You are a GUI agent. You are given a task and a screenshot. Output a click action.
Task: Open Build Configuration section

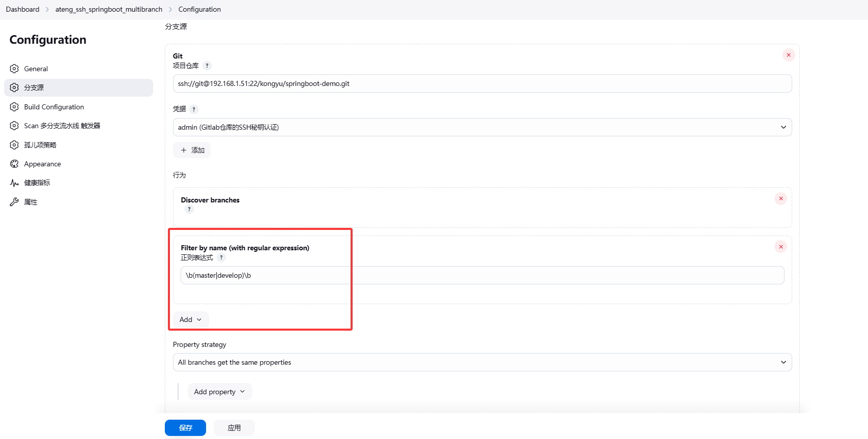pyautogui.click(x=54, y=107)
